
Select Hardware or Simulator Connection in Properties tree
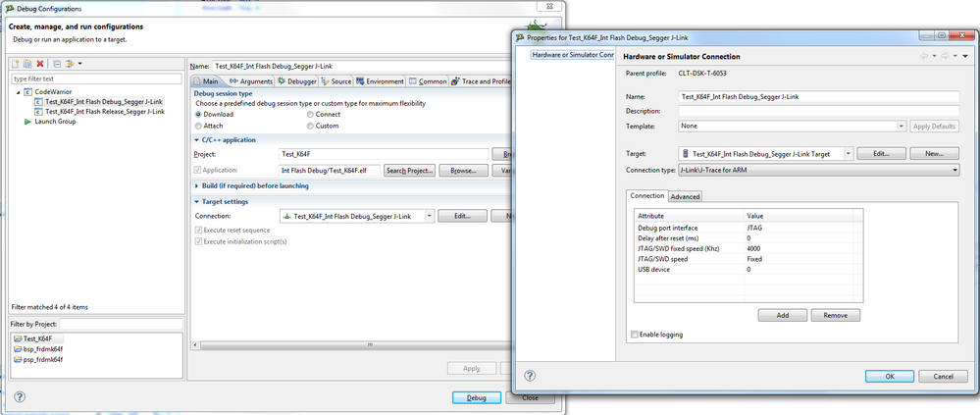tap(573, 55)
